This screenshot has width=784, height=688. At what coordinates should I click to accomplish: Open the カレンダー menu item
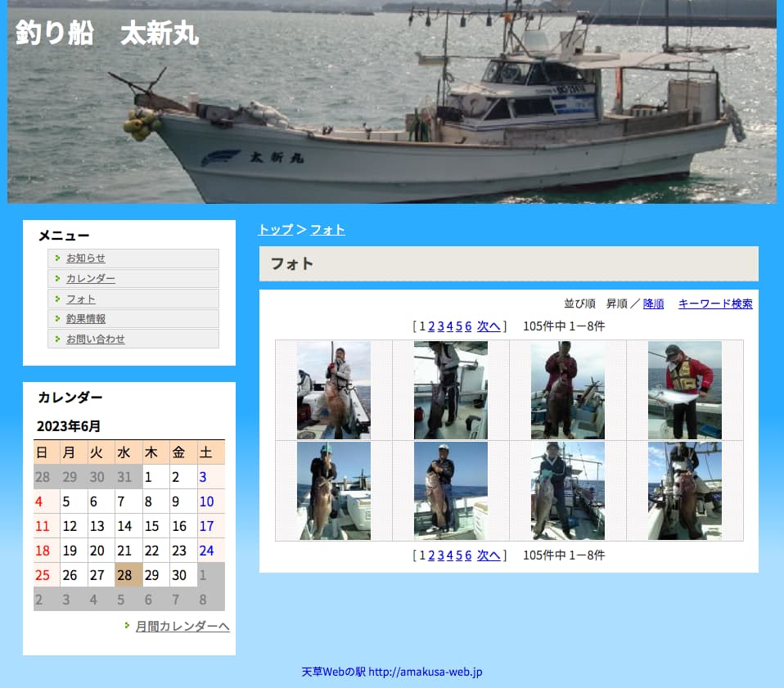[90, 278]
